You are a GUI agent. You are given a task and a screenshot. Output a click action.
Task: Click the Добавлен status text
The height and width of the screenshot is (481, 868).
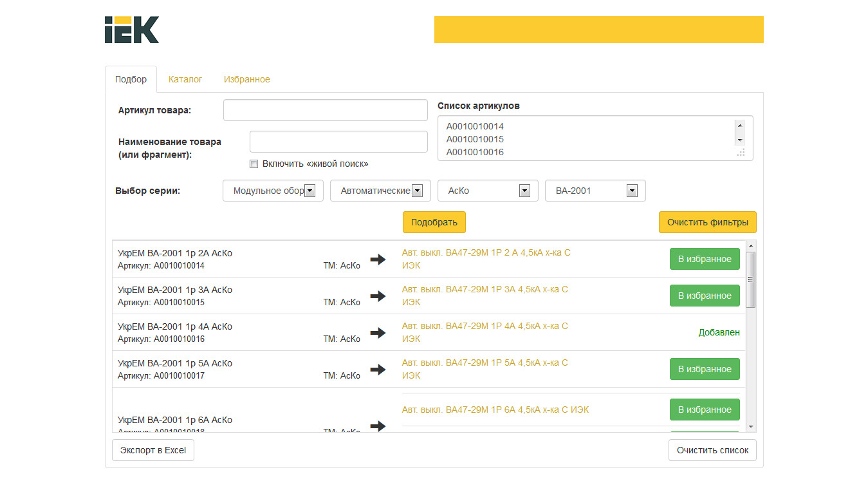pos(719,332)
